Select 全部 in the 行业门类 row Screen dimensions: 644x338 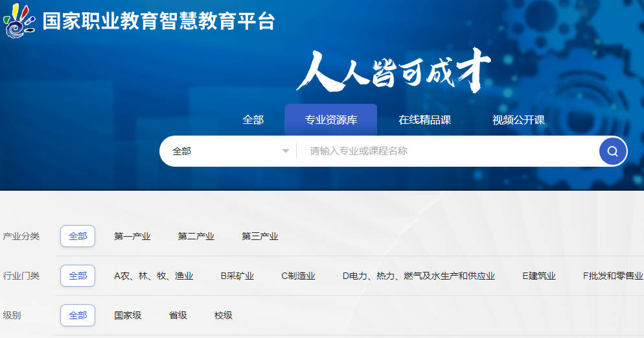point(78,276)
